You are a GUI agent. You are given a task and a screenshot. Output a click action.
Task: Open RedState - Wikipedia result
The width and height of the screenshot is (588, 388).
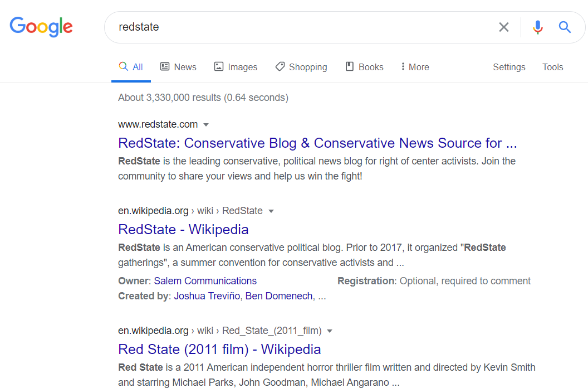pos(183,230)
